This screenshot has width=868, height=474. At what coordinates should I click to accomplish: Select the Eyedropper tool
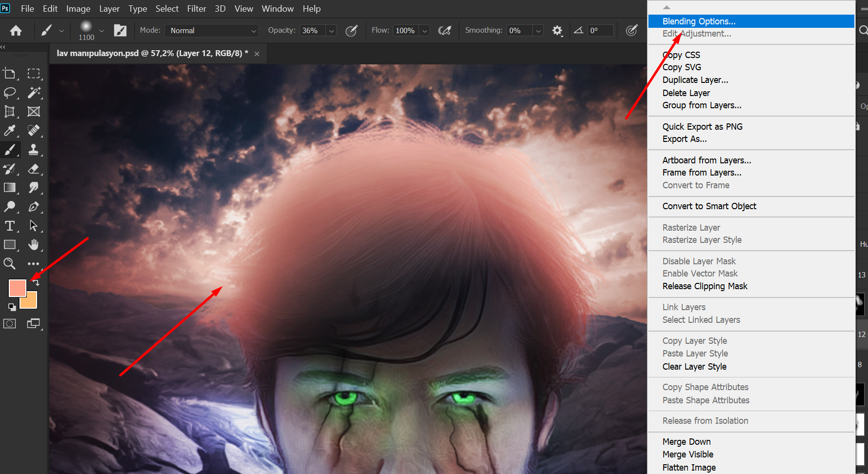pos(9,131)
